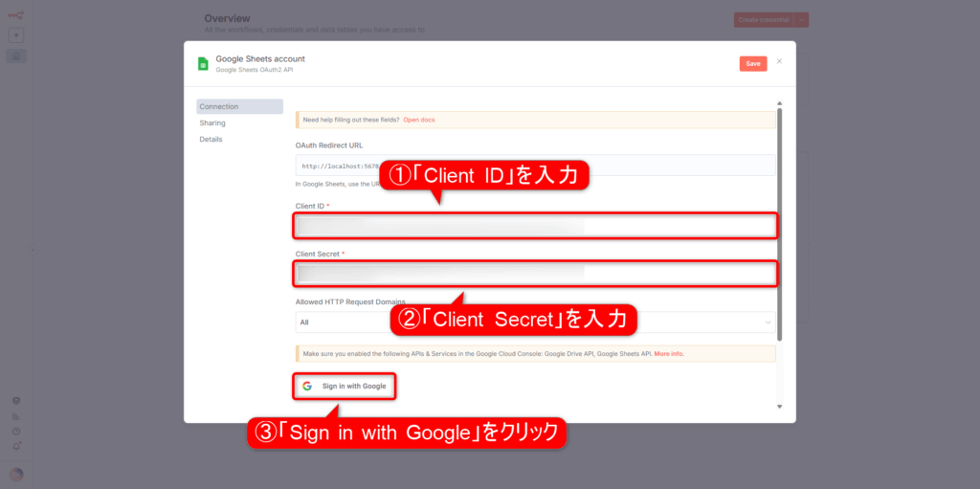This screenshot has width=980, height=489.
Task: Open the help question mark icon
Action: (16, 432)
